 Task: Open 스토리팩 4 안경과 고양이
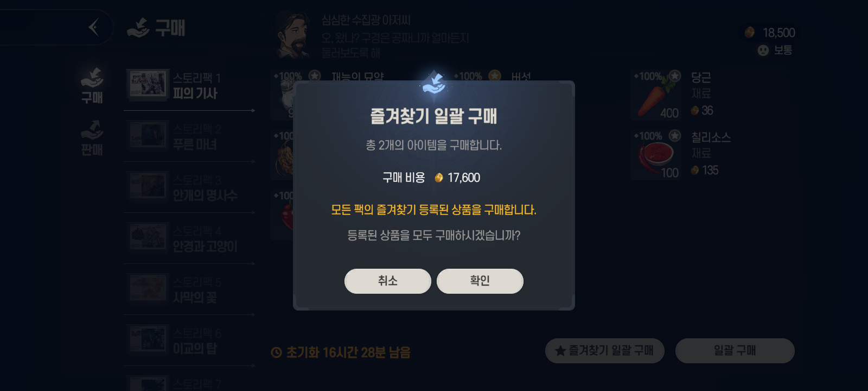point(189,239)
